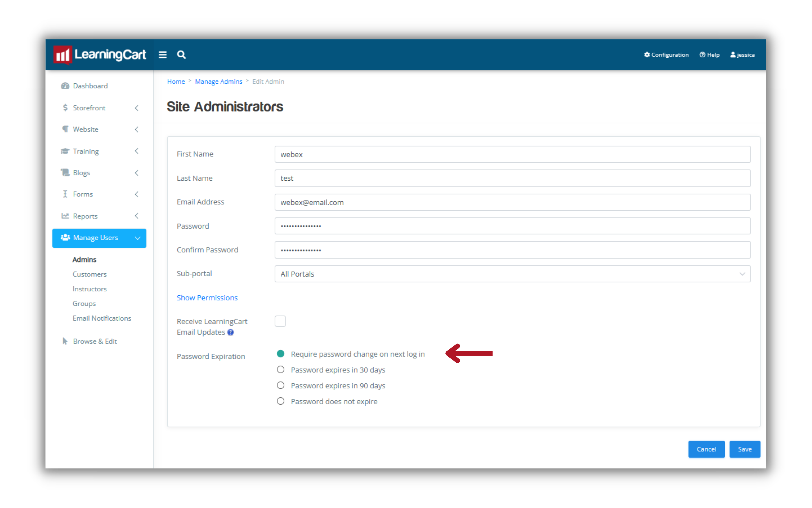Viewport: 812px width, 508px height.
Task: Click the Website paragraph icon
Action: coord(65,129)
